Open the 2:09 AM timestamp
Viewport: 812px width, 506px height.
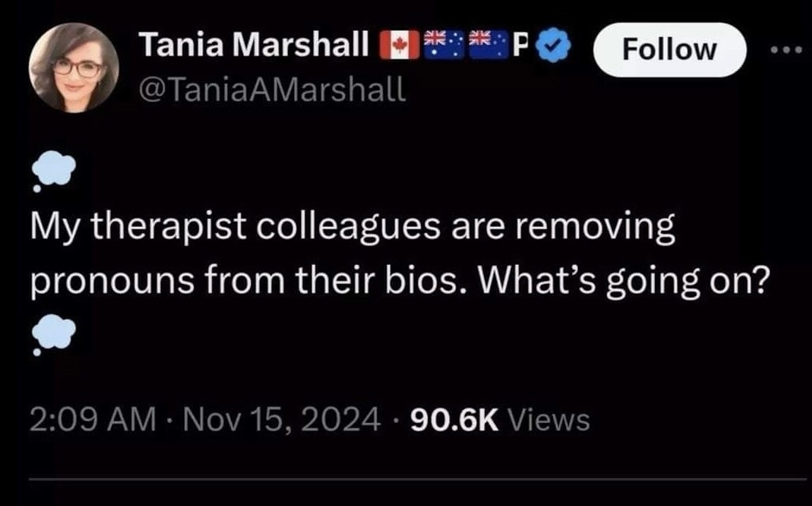coord(93,420)
